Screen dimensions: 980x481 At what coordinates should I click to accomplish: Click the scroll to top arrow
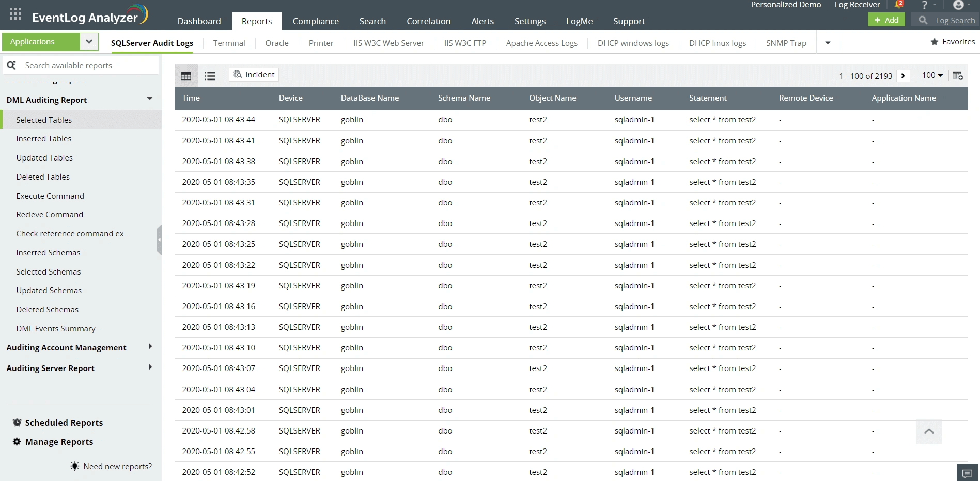929,431
